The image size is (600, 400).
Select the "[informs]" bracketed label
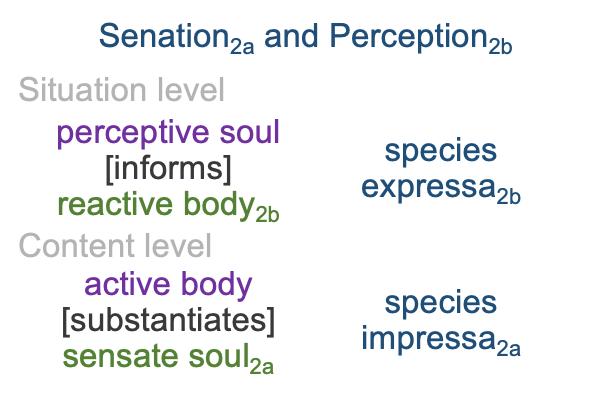point(168,168)
